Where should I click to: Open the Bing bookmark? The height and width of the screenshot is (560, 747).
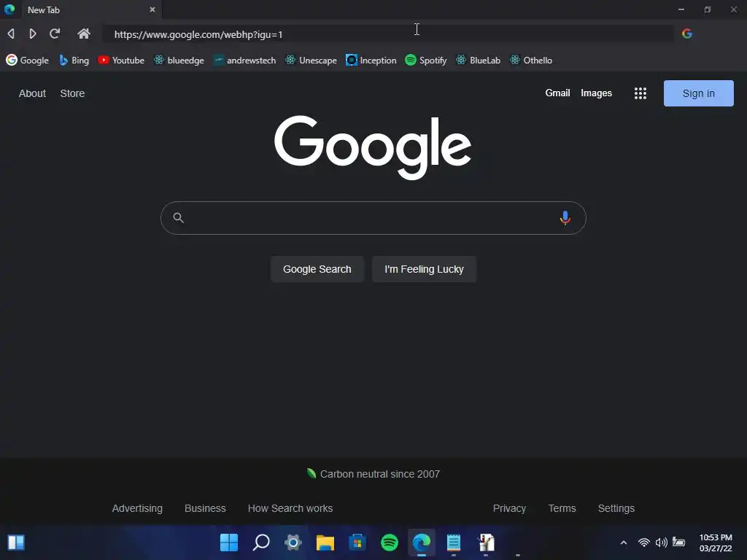[x=74, y=60]
